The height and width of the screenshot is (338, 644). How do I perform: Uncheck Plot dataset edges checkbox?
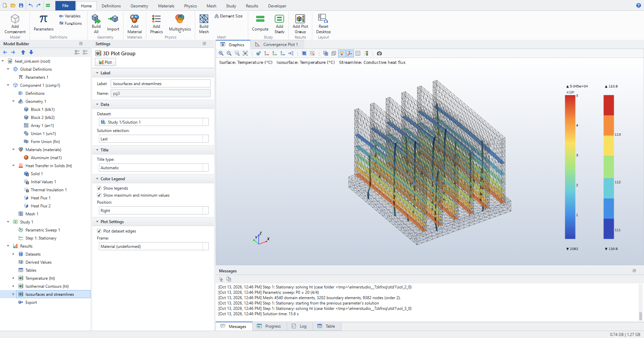(x=99, y=231)
